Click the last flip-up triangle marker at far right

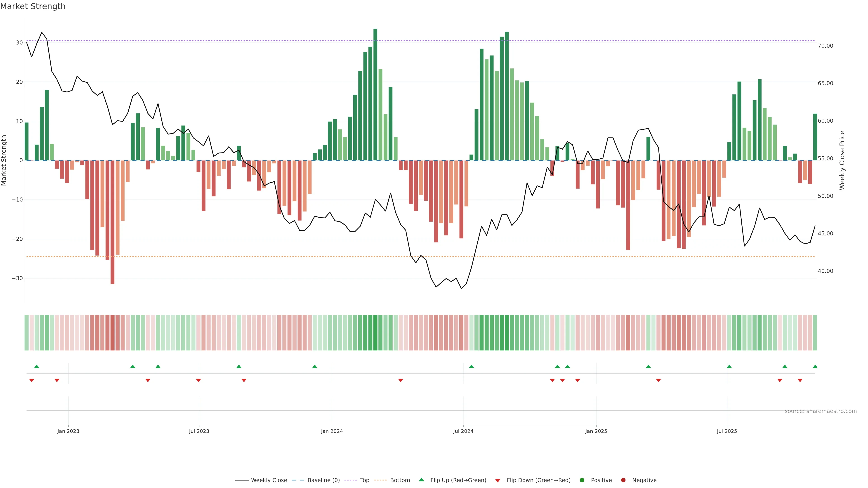[815, 366]
